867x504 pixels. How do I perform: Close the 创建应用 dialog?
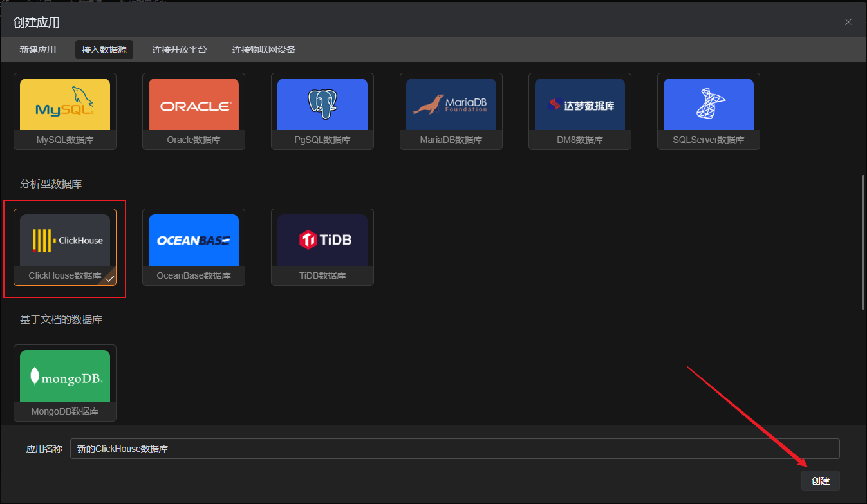pyautogui.click(x=848, y=22)
